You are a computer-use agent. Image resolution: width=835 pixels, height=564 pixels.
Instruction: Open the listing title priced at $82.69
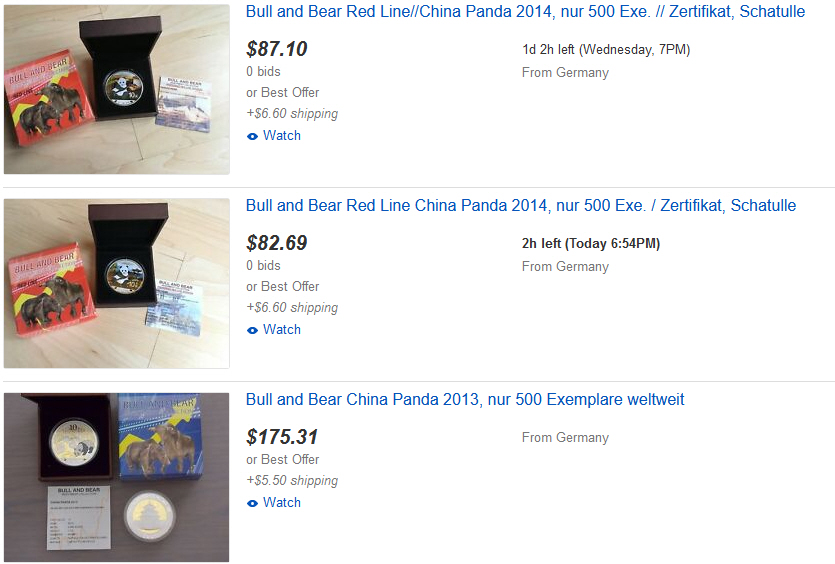pos(520,206)
